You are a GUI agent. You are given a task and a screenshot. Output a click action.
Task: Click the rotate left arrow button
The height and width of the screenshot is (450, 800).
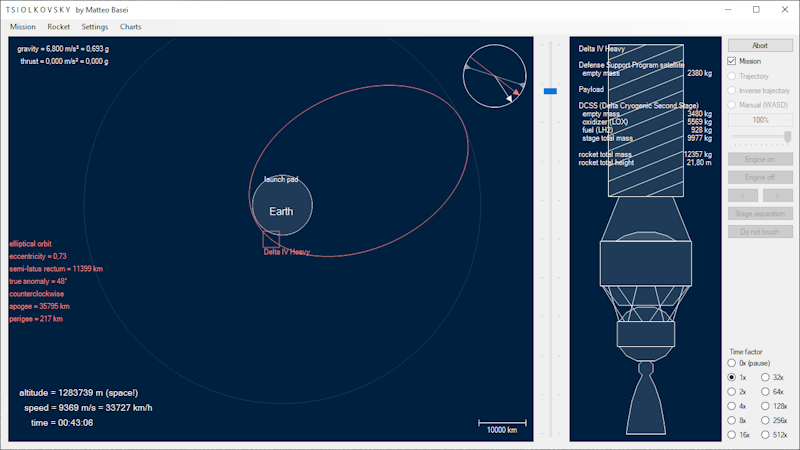(x=743, y=195)
